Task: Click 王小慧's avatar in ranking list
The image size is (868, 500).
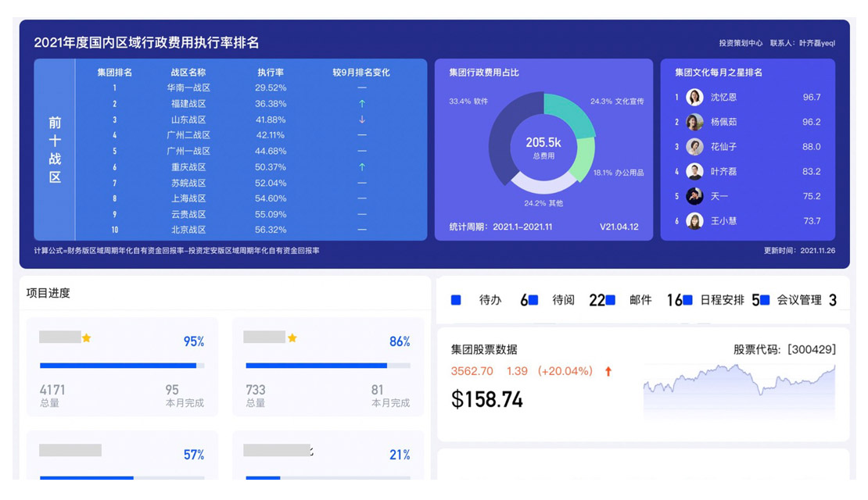Action: point(694,222)
